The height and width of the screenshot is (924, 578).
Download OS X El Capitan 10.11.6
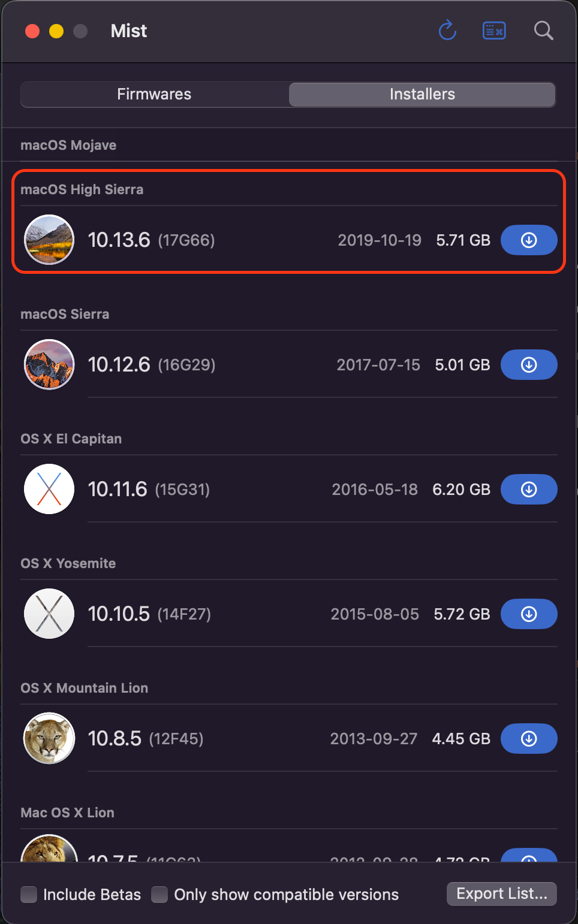pyautogui.click(x=528, y=490)
